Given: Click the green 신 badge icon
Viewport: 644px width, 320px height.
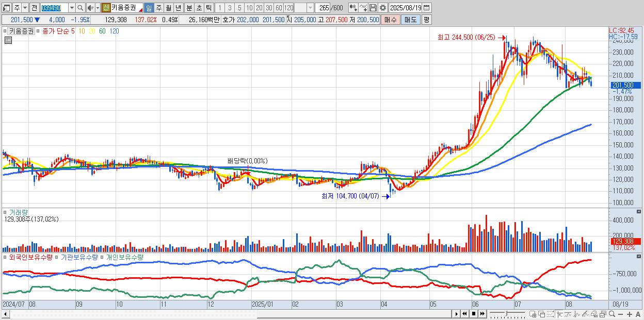Looking at the screenshot, I should click(x=106, y=8).
